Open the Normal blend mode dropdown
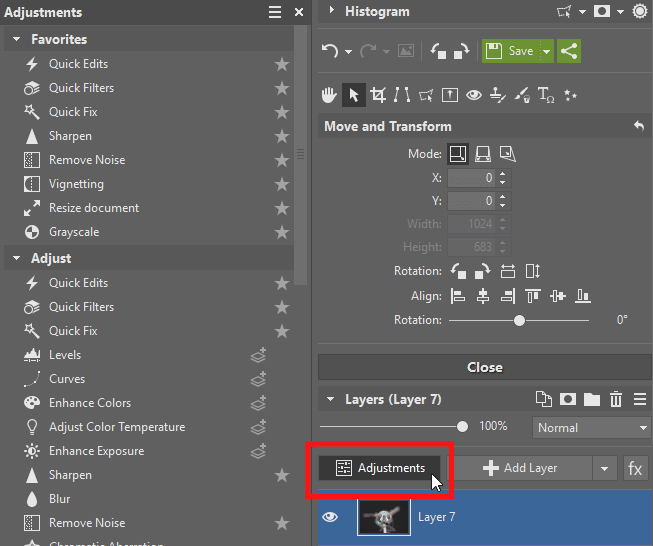Screen dimensions: 653x546 (591, 428)
